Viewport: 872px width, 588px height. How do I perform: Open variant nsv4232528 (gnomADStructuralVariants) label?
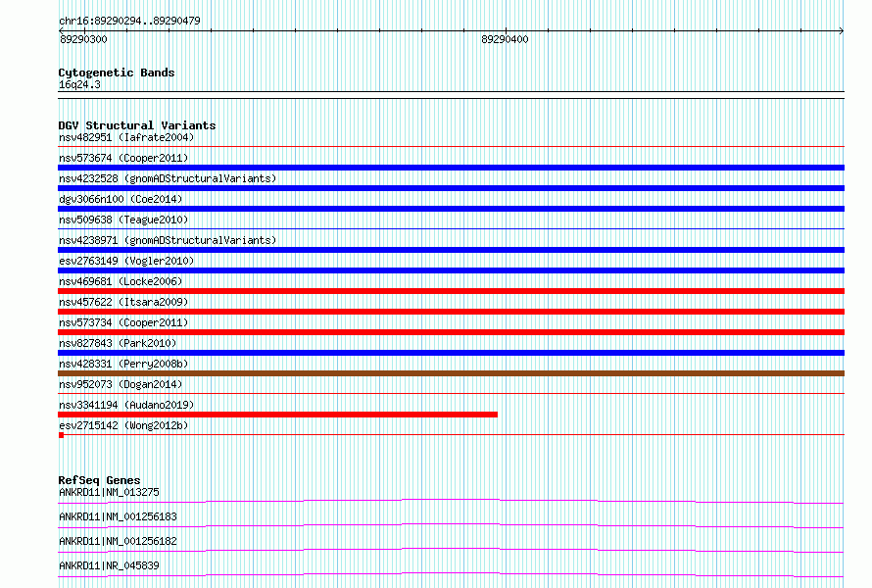click(x=168, y=178)
